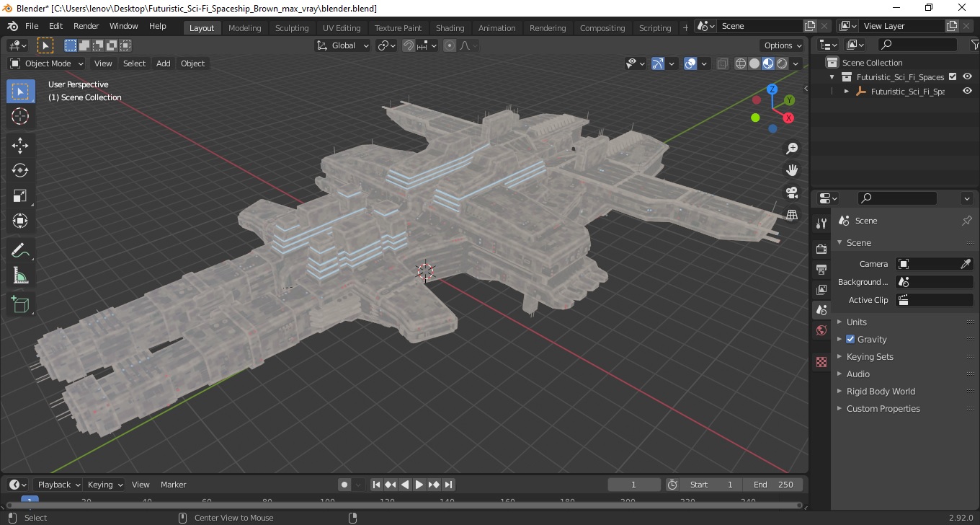Toggle the Gravity checkbox

point(850,339)
